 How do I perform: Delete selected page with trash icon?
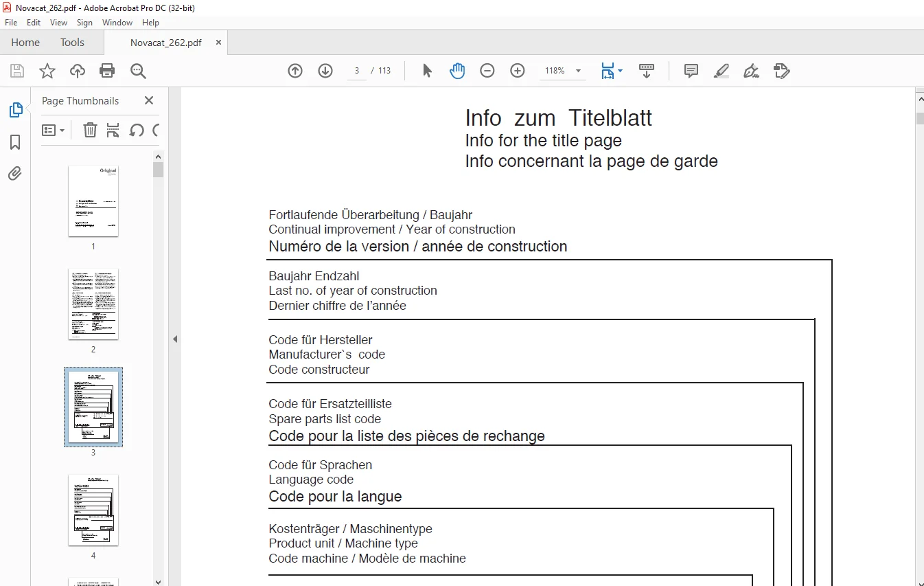point(90,130)
